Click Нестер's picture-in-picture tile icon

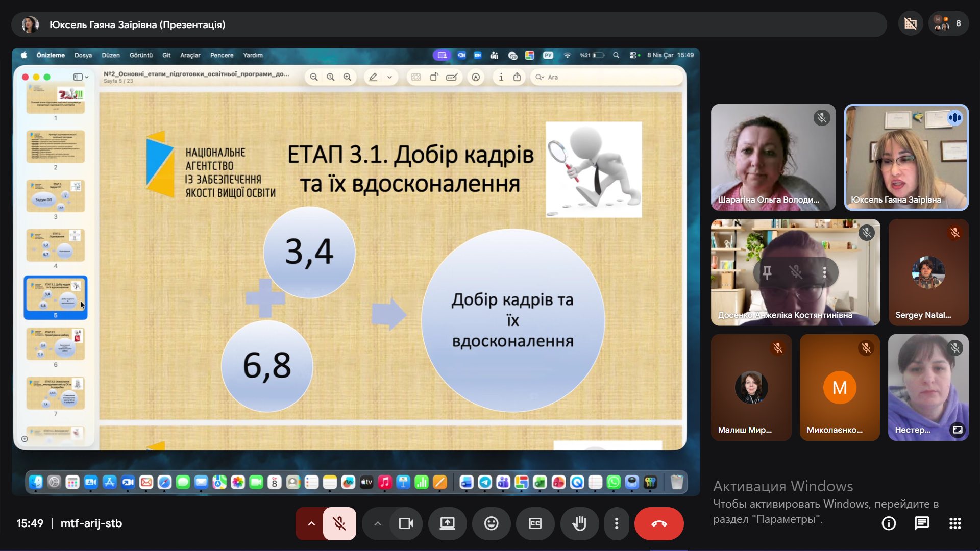pos(958,430)
